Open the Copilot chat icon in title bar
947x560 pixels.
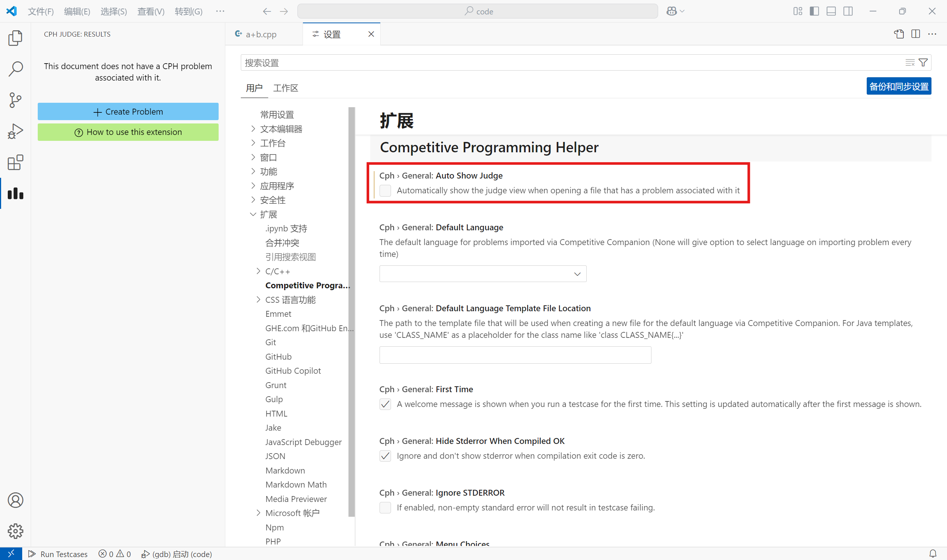click(x=671, y=11)
